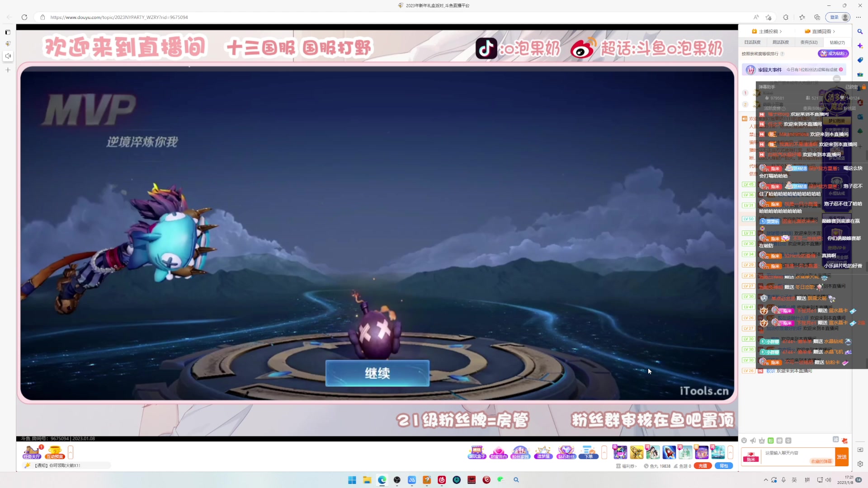Open the 福利券 coupons link
The height and width of the screenshot is (488, 868).
(x=627, y=466)
